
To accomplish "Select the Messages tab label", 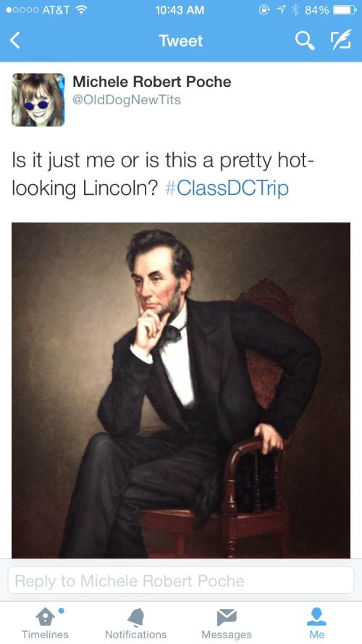I will [x=227, y=635].
